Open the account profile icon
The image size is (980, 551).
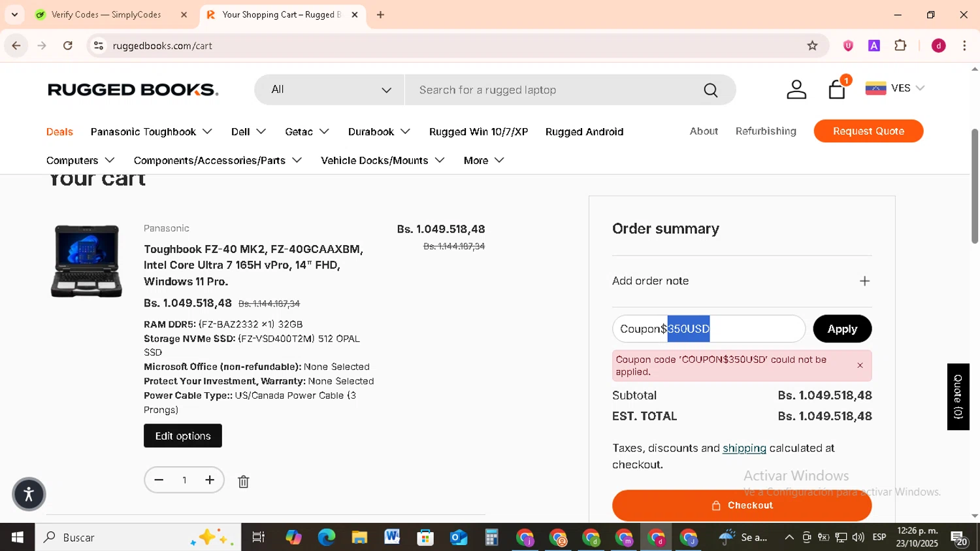click(x=796, y=90)
